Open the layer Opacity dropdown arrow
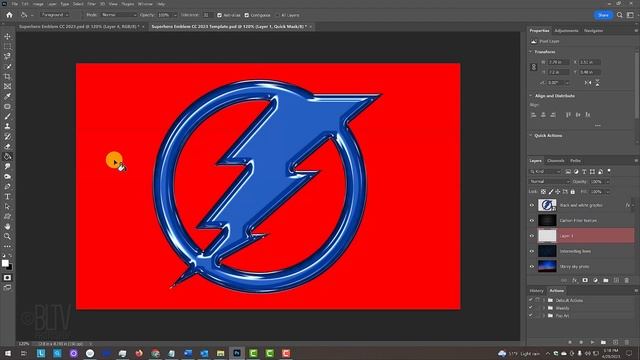The height and width of the screenshot is (360, 640). [607, 182]
